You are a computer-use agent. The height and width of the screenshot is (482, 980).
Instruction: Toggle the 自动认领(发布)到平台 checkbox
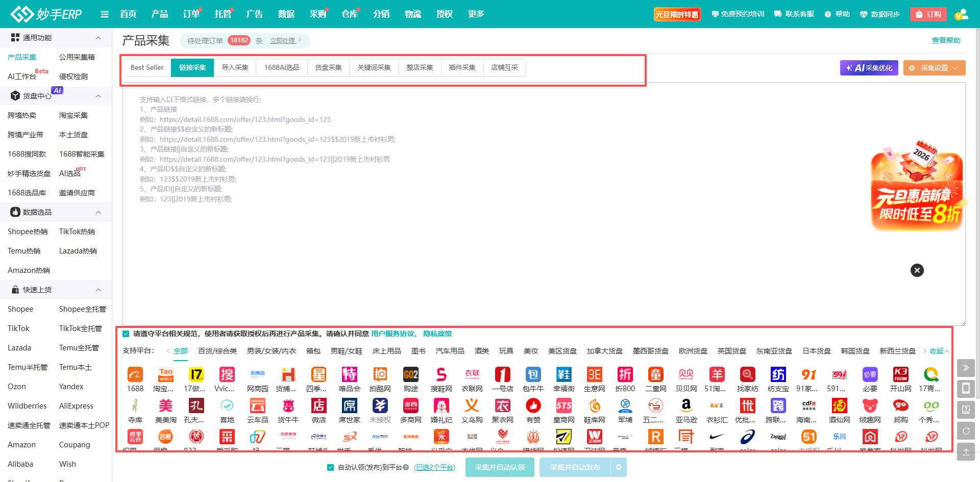pos(330,467)
